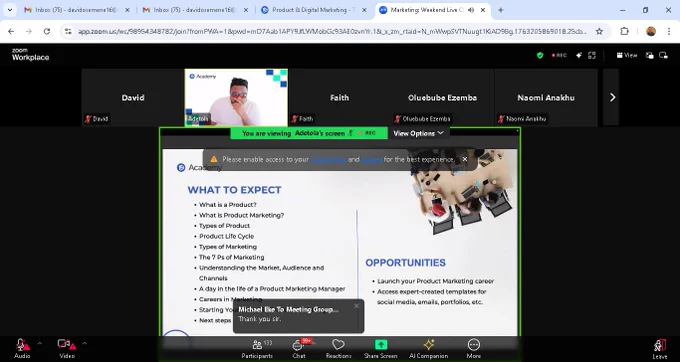
Task: Close Michael Ike's chat notification
Action: pos(356,306)
